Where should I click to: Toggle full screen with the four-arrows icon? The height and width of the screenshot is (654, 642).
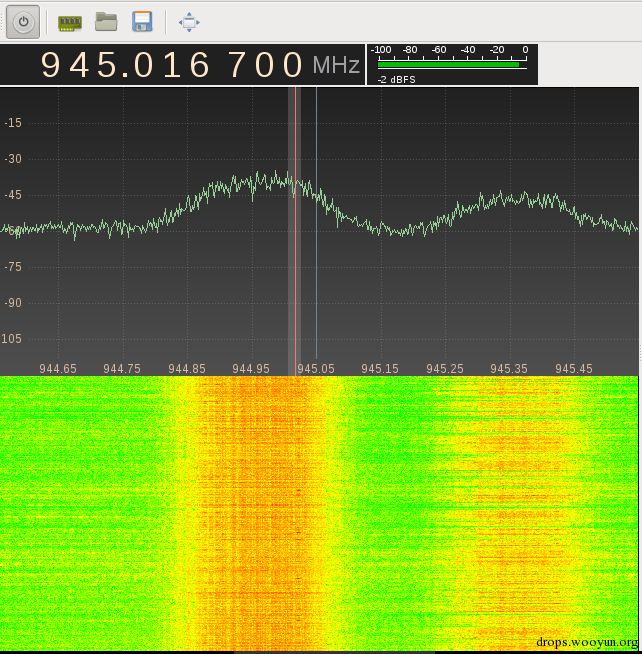tap(189, 22)
